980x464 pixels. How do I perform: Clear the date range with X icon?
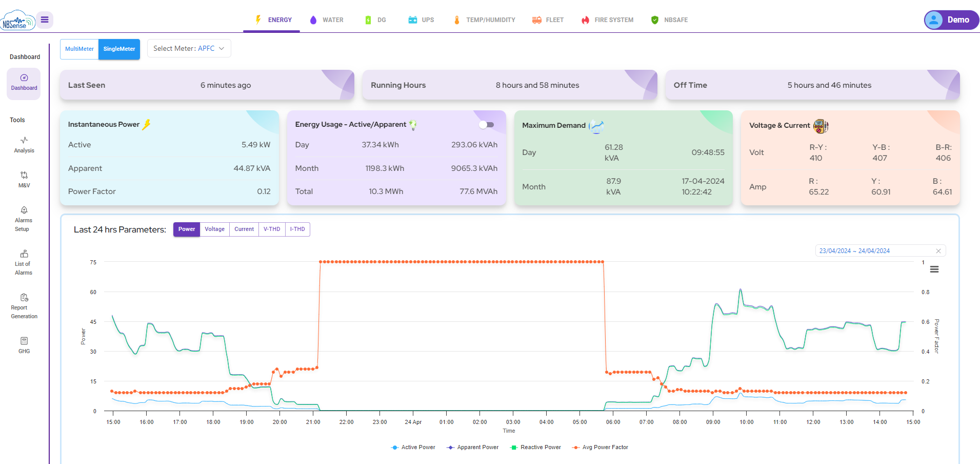pos(938,251)
